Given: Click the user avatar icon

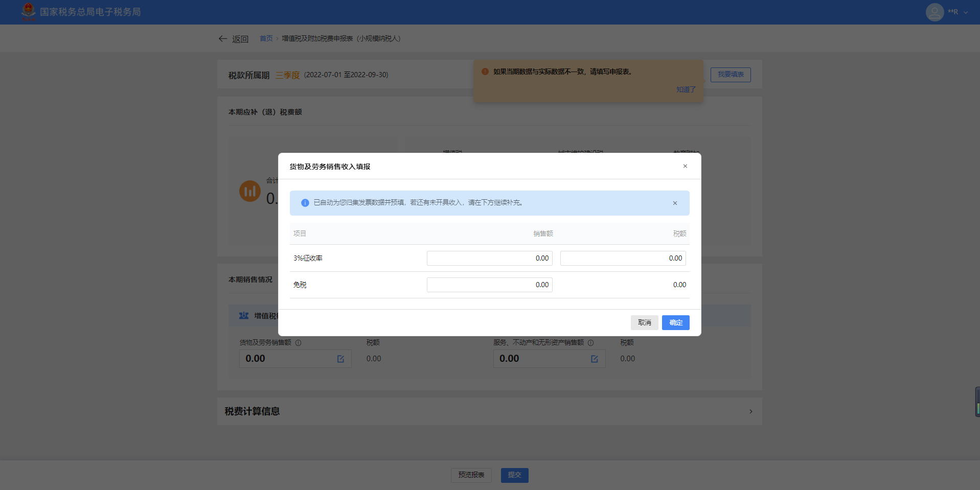Looking at the screenshot, I should 935,12.
